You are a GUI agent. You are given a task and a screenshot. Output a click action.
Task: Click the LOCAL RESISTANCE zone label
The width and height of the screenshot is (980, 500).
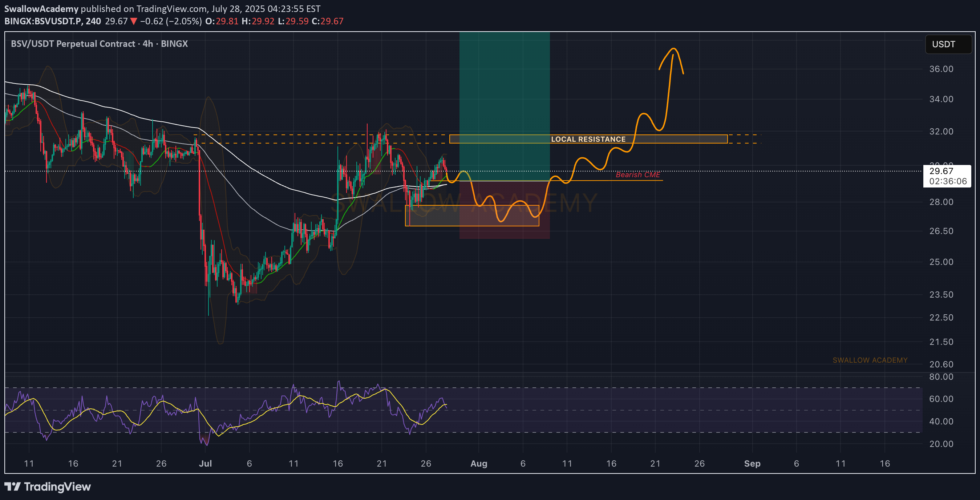click(x=588, y=139)
